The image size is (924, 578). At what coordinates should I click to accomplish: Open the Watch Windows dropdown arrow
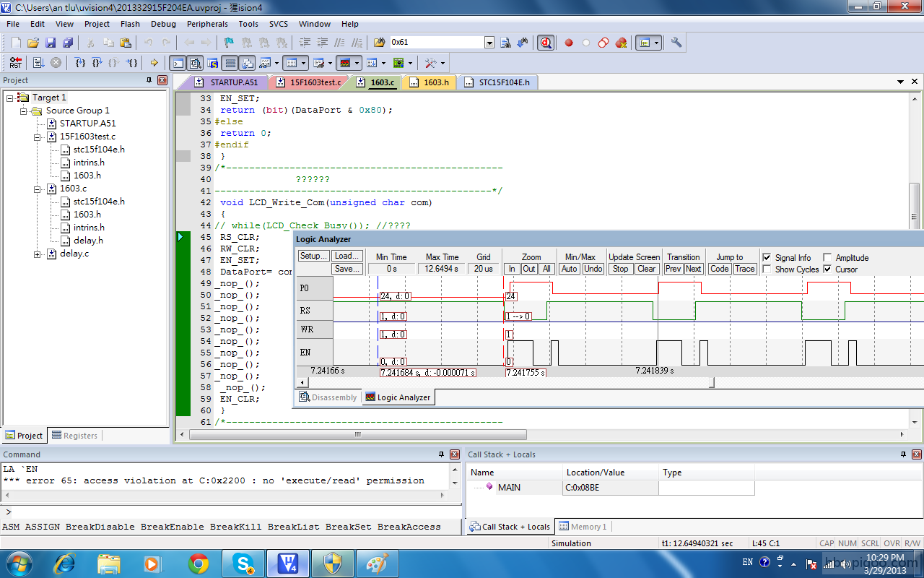[276, 63]
